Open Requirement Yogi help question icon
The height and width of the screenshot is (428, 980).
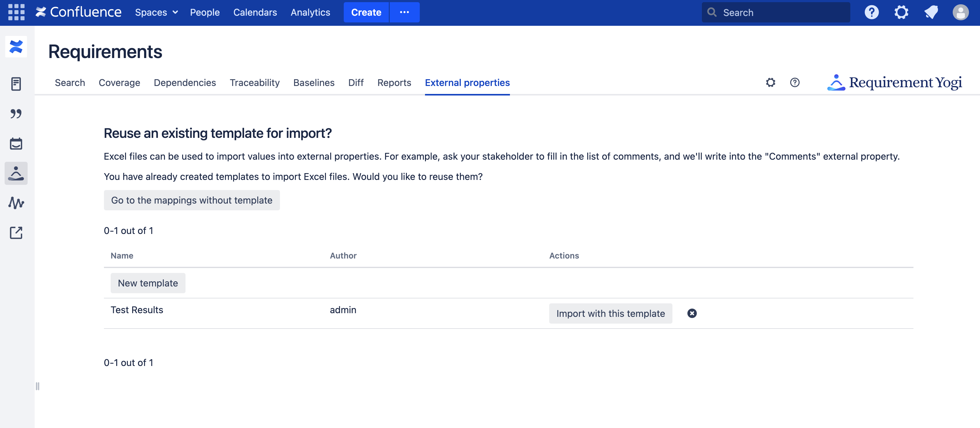[x=794, y=83]
